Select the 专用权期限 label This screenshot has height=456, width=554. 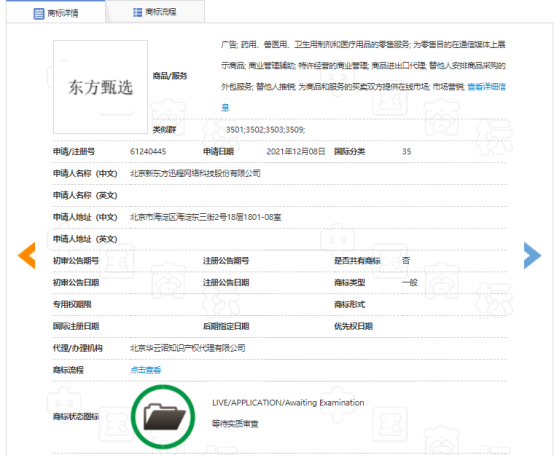tap(72, 304)
